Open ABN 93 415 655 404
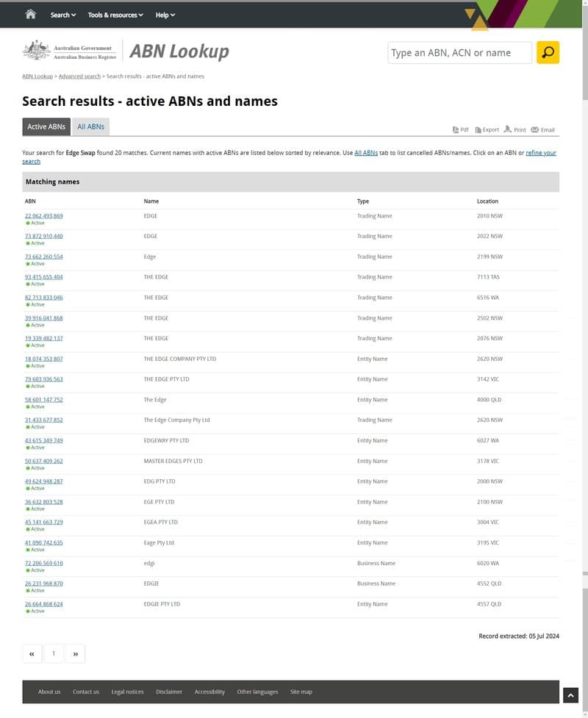Viewport: 588px width, 718px height. tap(44, 277)
